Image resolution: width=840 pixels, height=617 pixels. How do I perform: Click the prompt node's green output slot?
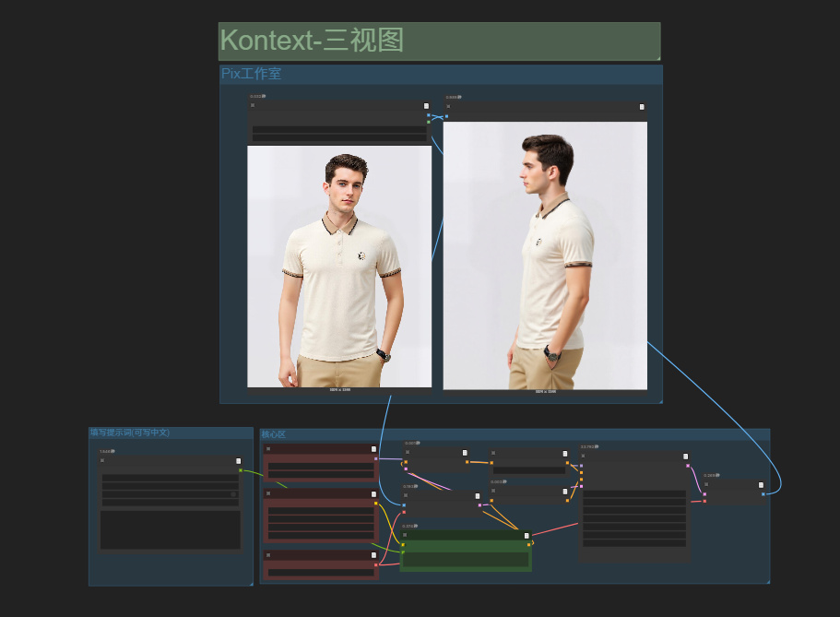pyautogui.click(x=241, y=470)
